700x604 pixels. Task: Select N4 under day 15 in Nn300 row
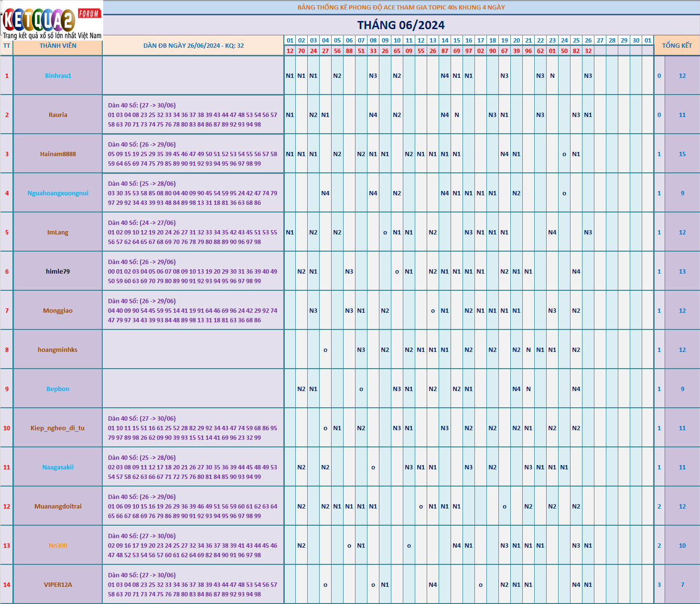[457, 545]
